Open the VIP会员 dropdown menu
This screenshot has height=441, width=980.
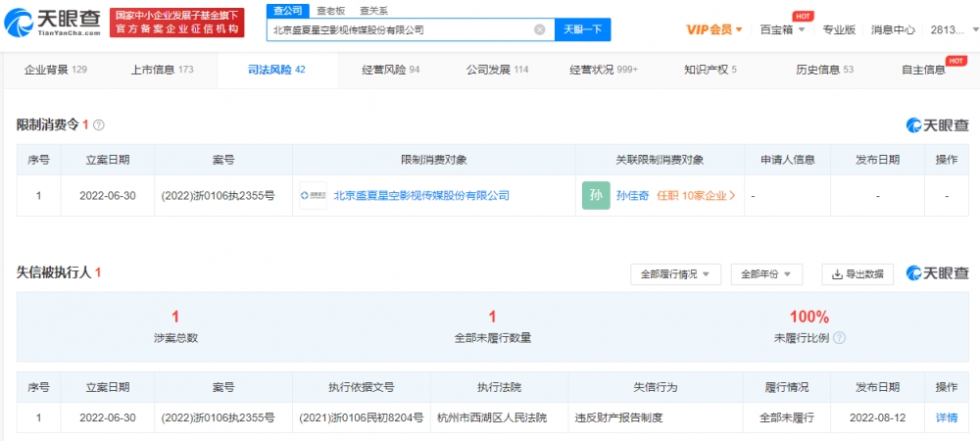click(x=713, y=29)
